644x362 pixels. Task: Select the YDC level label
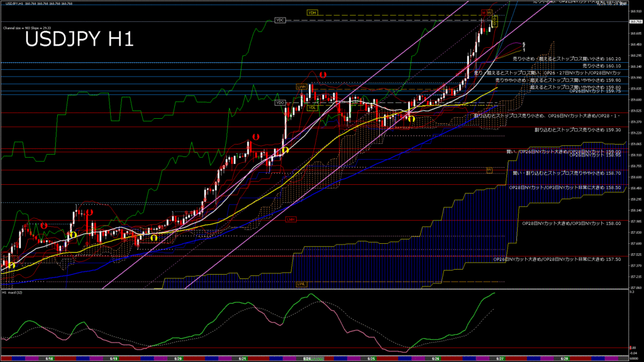pos(280,20)
